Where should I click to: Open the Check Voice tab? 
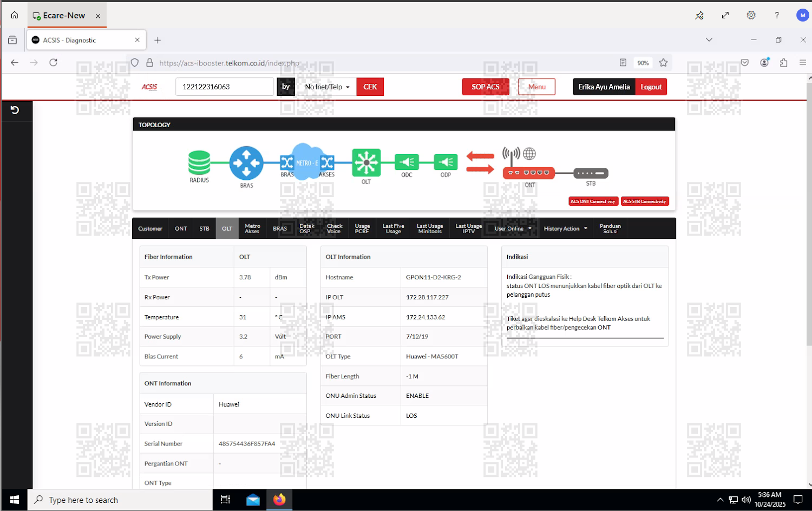335,228
